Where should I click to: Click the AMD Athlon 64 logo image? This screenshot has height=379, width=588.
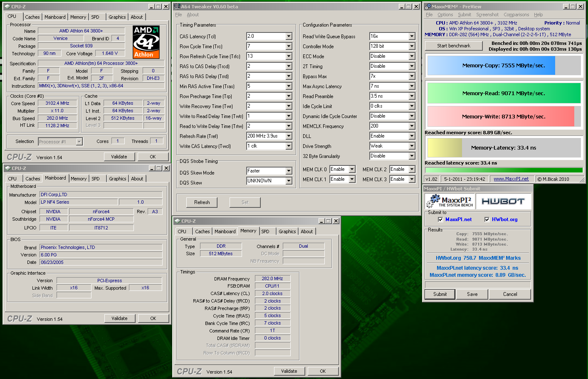[146, 42]
